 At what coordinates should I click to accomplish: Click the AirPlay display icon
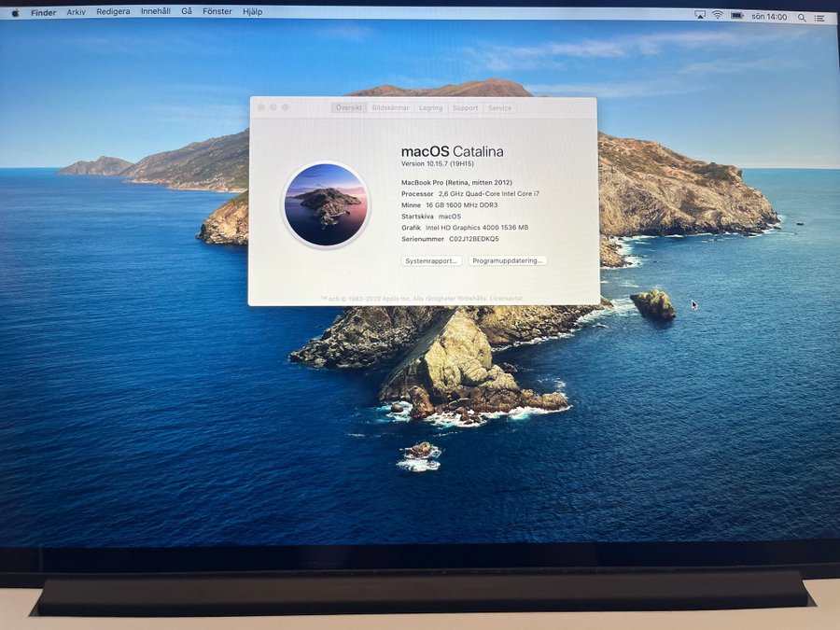[700, 15]
